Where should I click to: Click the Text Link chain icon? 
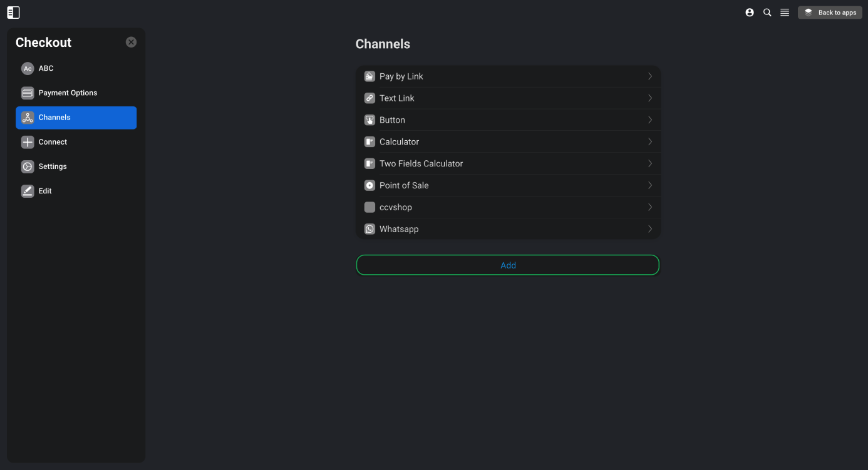369,98
